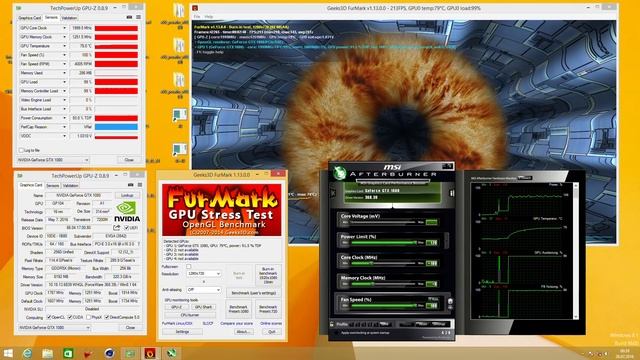The image size is (640, 360).
Task: Open Validation tab in lower GPU-Z window
Action: click(70, 186)
